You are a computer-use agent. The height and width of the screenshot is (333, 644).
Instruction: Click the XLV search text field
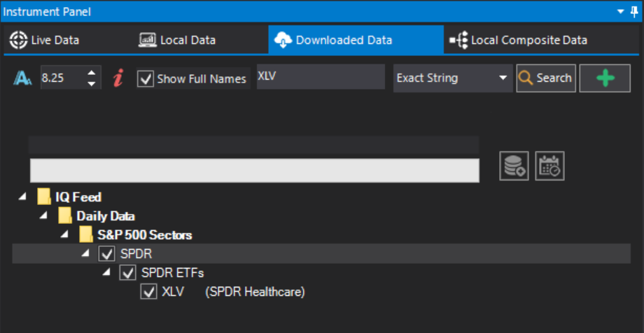[321, 76]
